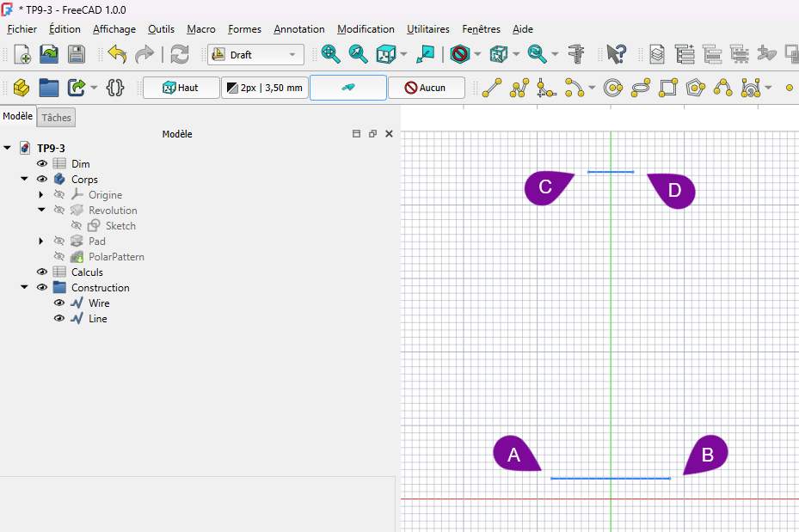Pick the Draft Ellipse tool
Viewport: 799px width, 532px height.
pos(641,88)
